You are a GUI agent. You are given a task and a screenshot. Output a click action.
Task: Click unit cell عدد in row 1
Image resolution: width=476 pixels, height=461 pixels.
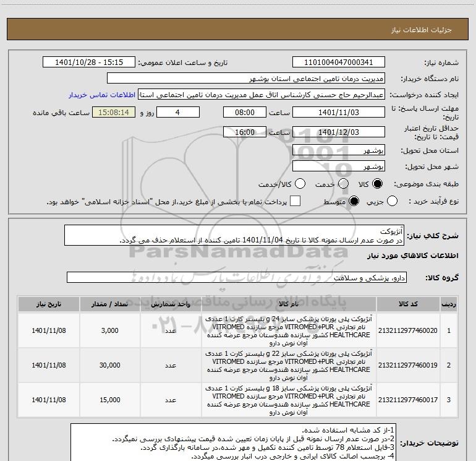[171, 330]
